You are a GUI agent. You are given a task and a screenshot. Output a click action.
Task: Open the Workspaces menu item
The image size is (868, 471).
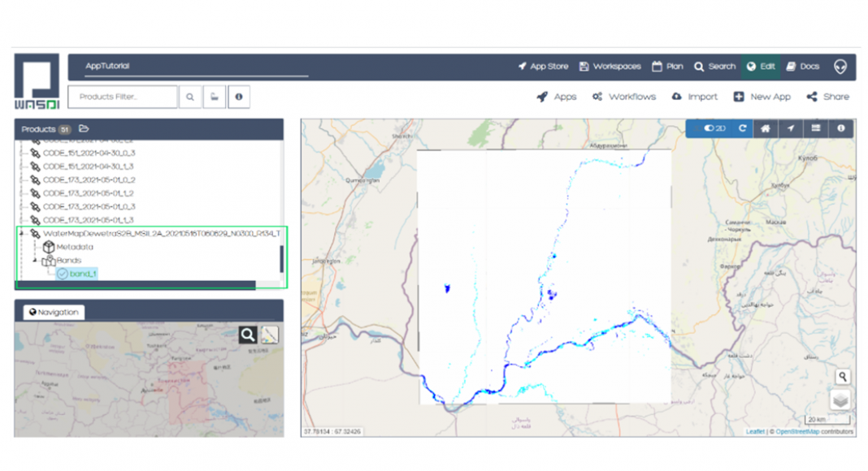pyautogui.click(x=610, y=67)
